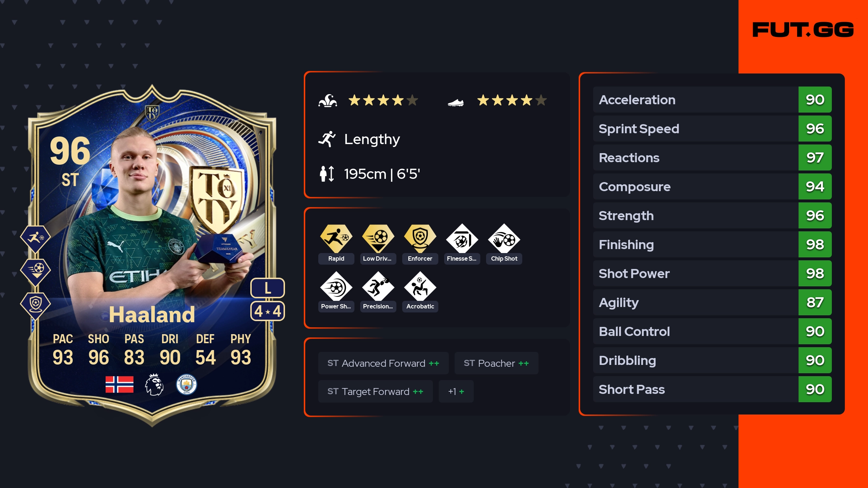Click the Manchester City club badge

pyautogui.click(x=187, y=384)
